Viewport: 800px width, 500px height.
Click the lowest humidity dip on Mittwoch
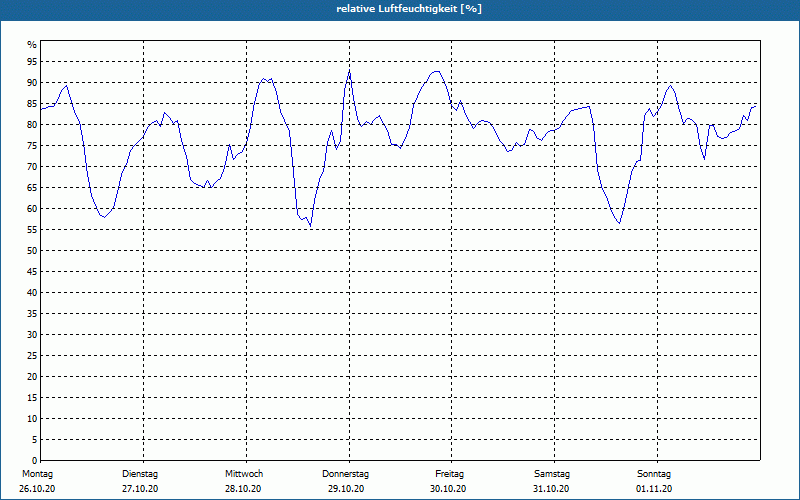310,226
